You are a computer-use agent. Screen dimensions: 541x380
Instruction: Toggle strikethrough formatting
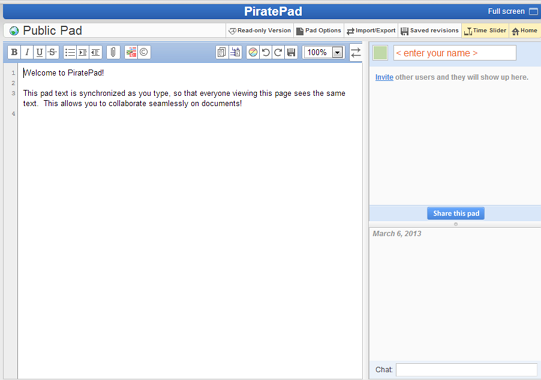[52, 52]
